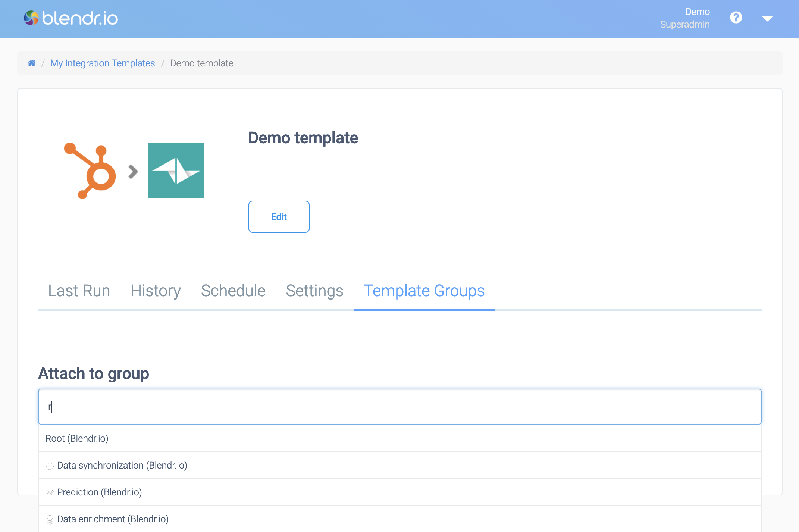Select My Integration Templates link

point(103,63)
